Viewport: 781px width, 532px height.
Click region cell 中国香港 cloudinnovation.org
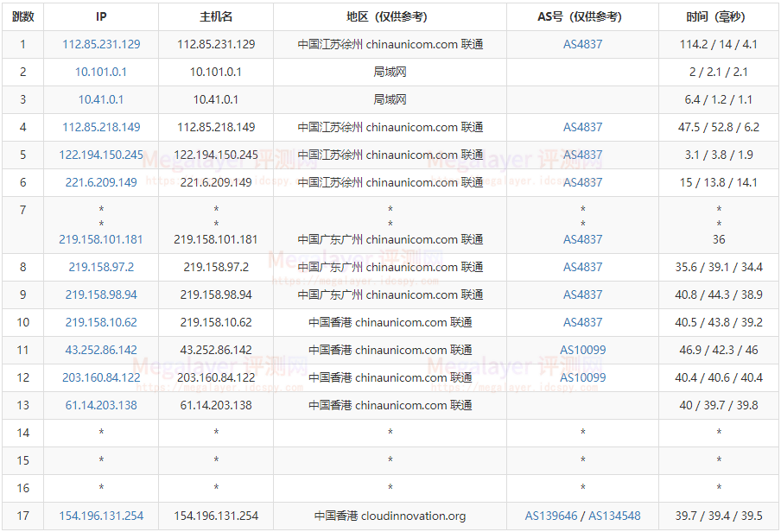point(390,516)
